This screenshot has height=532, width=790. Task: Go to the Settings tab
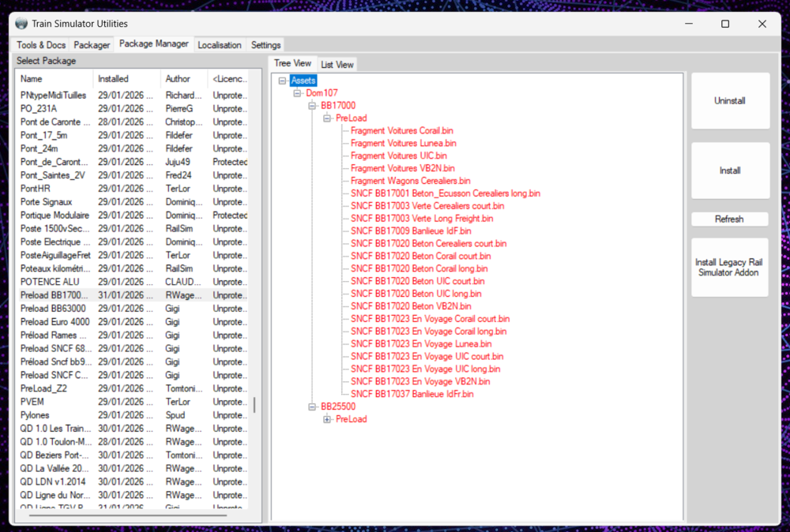(x=265, y=45)
